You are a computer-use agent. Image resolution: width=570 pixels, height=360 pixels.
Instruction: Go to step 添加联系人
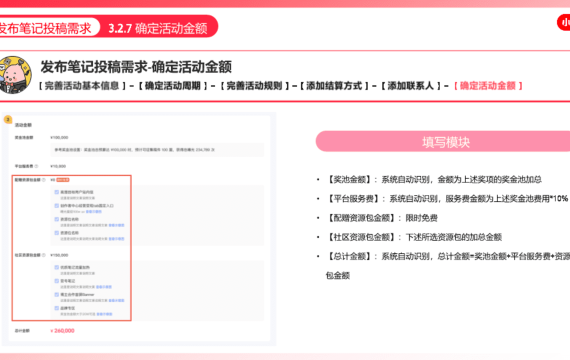tap(410, 86)
